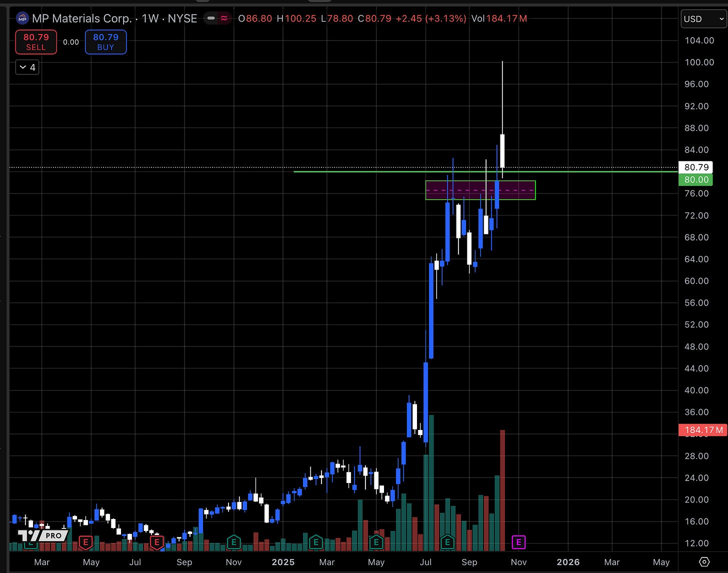The width and height of the screenshot is (728, 573).
Task: Click the Vol 184.17 M legend value
Action: coord(499,18)
